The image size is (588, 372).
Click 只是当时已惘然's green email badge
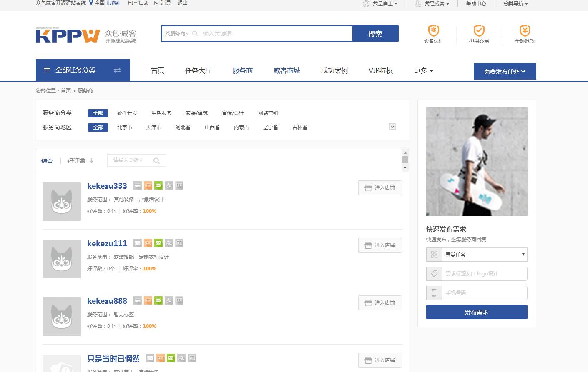click(171, 358)
